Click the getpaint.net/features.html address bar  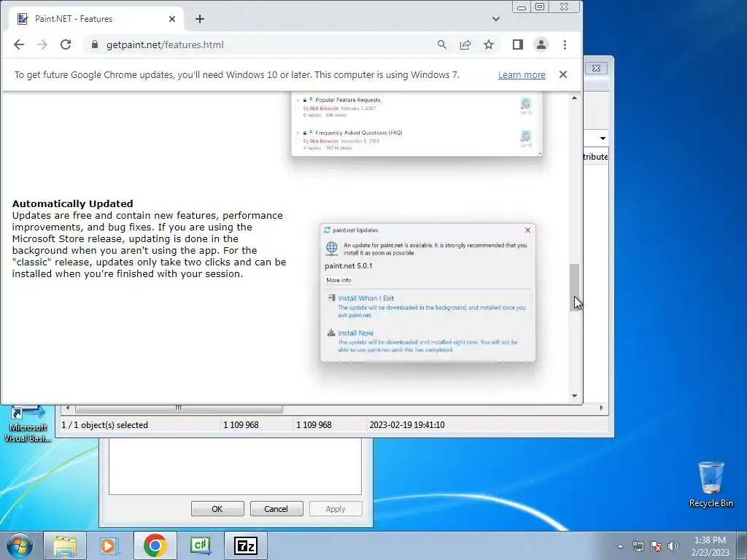click(260, 44)
